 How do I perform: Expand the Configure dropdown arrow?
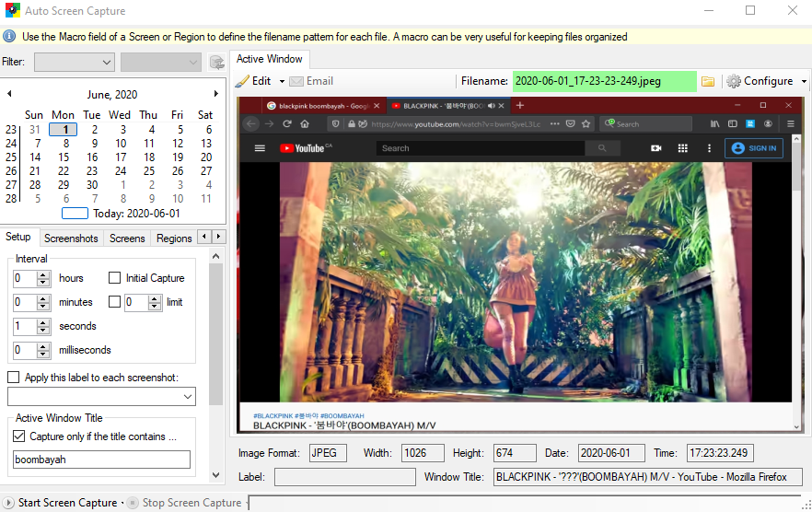[804, 81]
